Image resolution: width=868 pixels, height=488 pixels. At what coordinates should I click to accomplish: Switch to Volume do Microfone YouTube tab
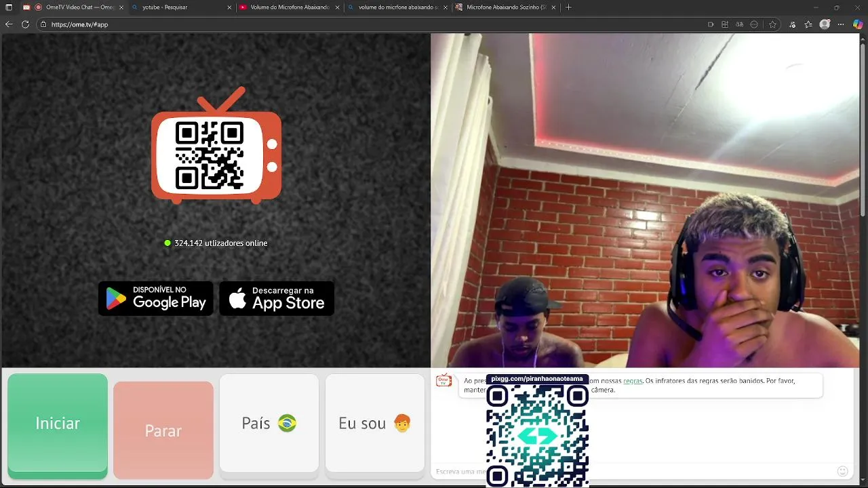288,7
